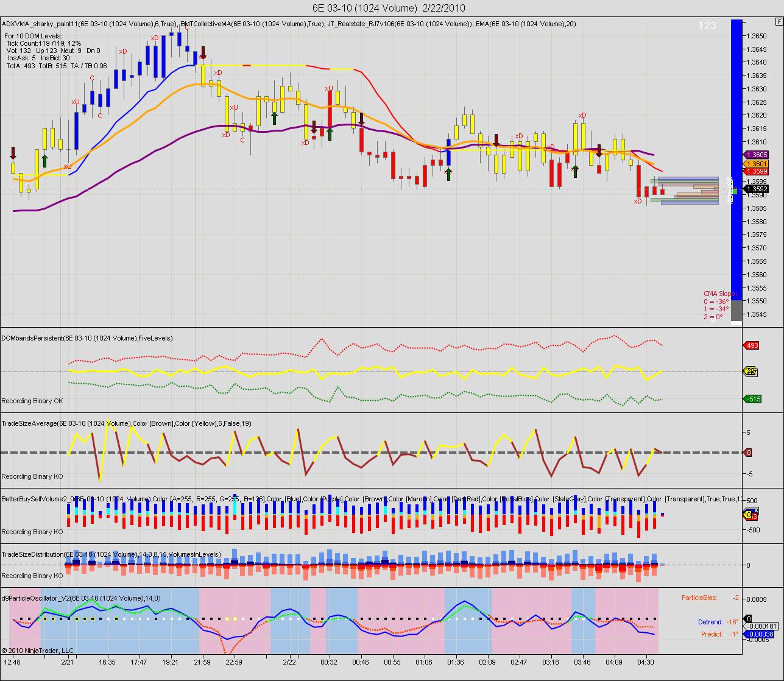This screenshot has height=681, width=784.
Task: Click the red 493 DOM band marker
Action: (752, 346)
